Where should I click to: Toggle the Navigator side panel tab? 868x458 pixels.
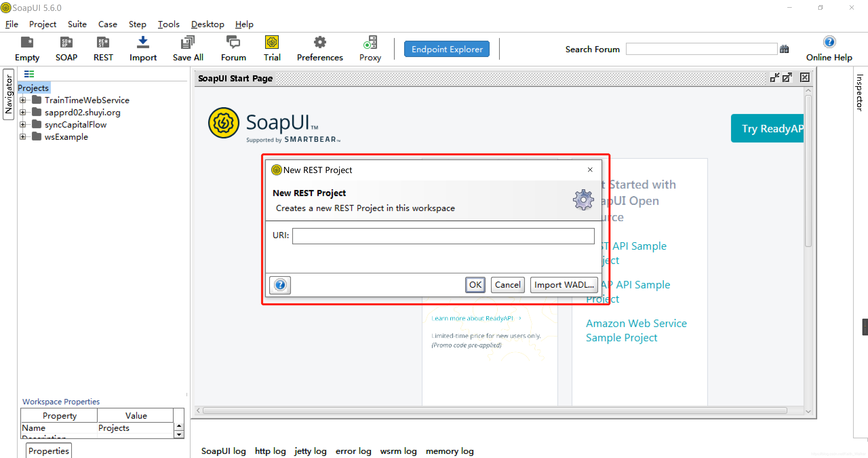pos(8,94)
